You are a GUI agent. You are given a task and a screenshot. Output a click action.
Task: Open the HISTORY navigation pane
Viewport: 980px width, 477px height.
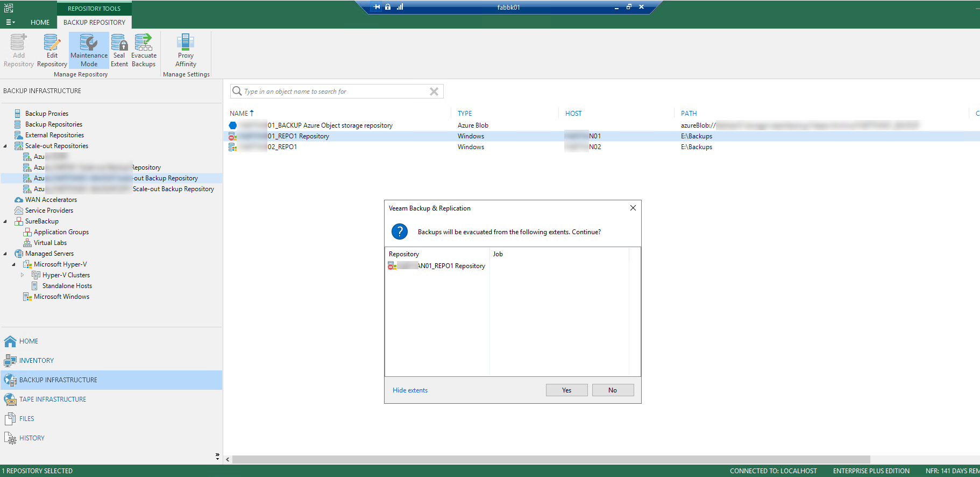click(111, 438)
